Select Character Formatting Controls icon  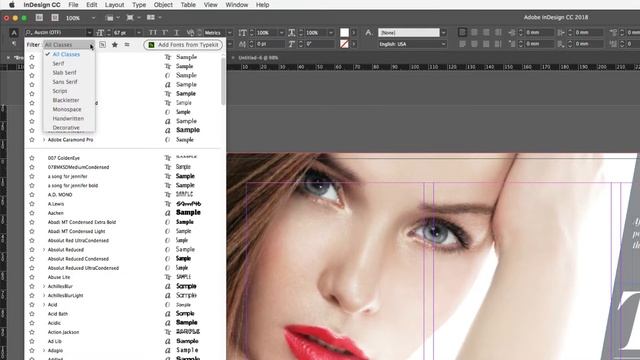14,33
